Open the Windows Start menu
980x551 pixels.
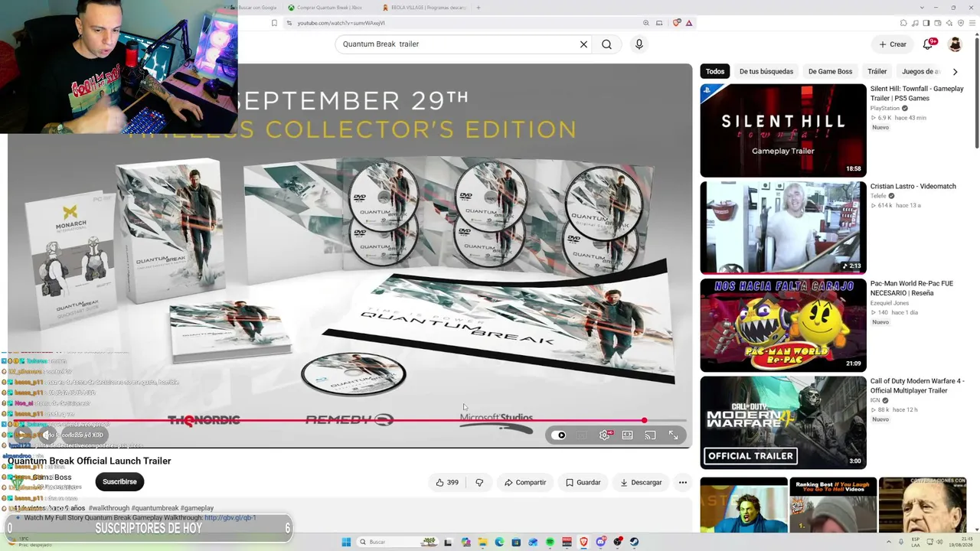pyautogui.click(x=346, y=542)
